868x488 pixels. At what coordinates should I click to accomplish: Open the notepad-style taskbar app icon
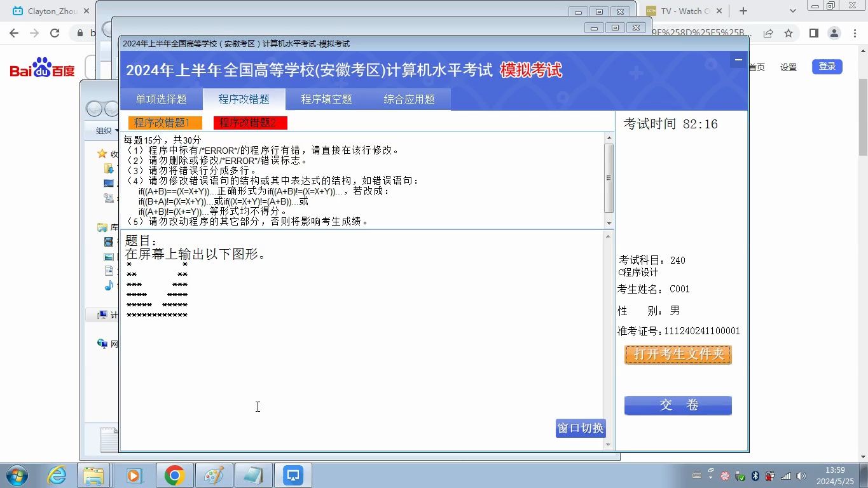(x=253, y=475)
